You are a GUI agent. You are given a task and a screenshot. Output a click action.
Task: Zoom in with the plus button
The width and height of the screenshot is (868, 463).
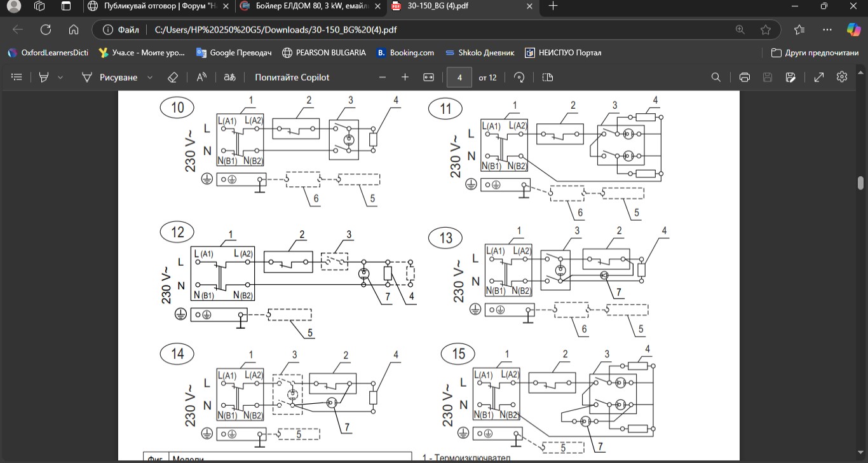coord(405,78)
